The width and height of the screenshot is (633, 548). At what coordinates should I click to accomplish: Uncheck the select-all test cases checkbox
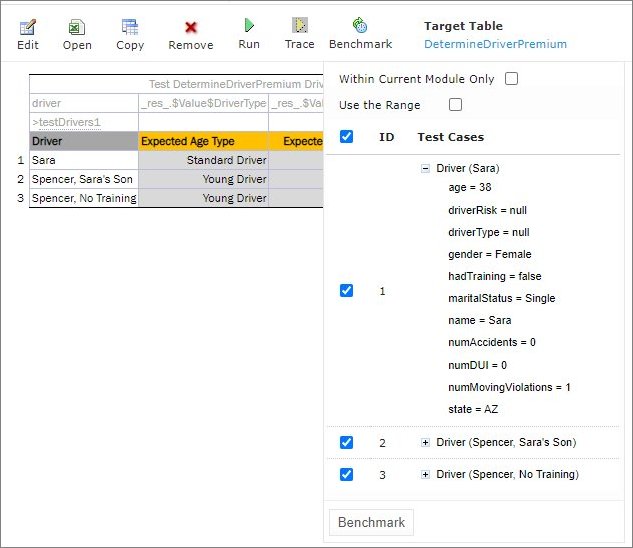pos(346,137)
